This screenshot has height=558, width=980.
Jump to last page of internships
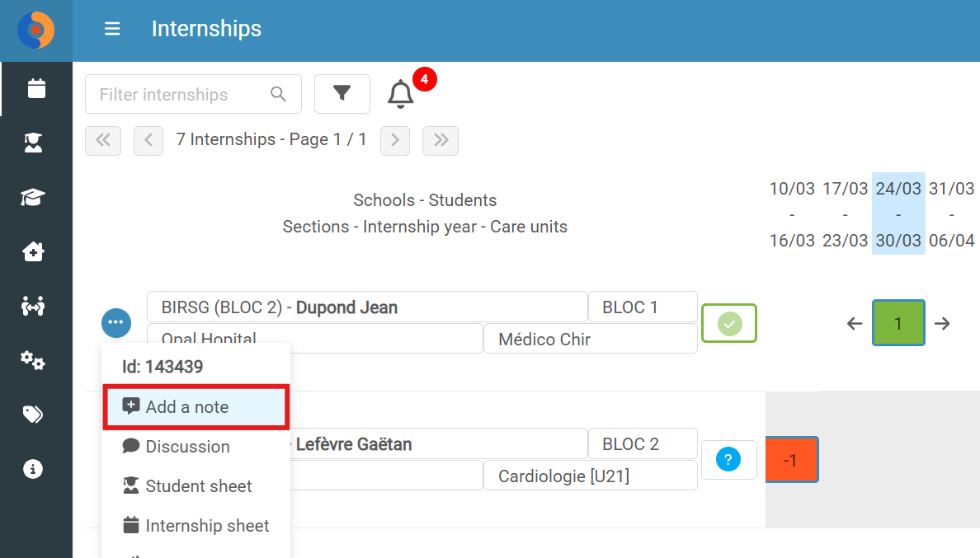click(441, 140)
